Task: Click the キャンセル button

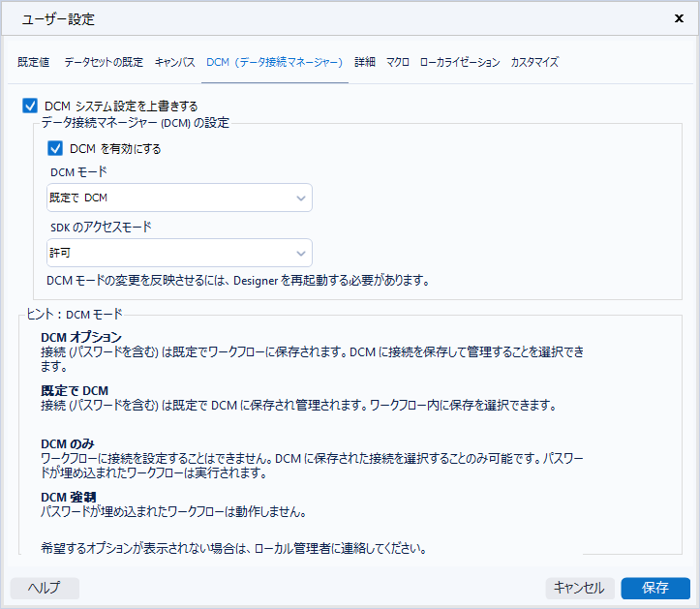Action: [x=580, y=588]
